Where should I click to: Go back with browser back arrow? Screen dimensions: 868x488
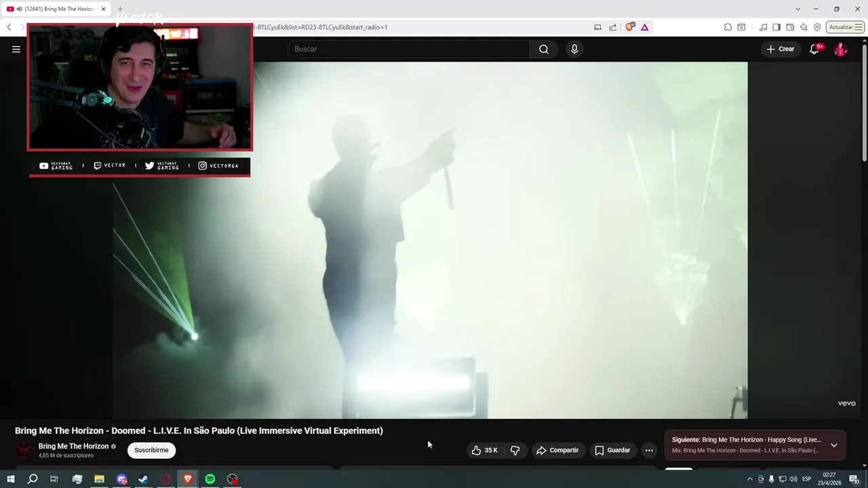click(9, 27)
